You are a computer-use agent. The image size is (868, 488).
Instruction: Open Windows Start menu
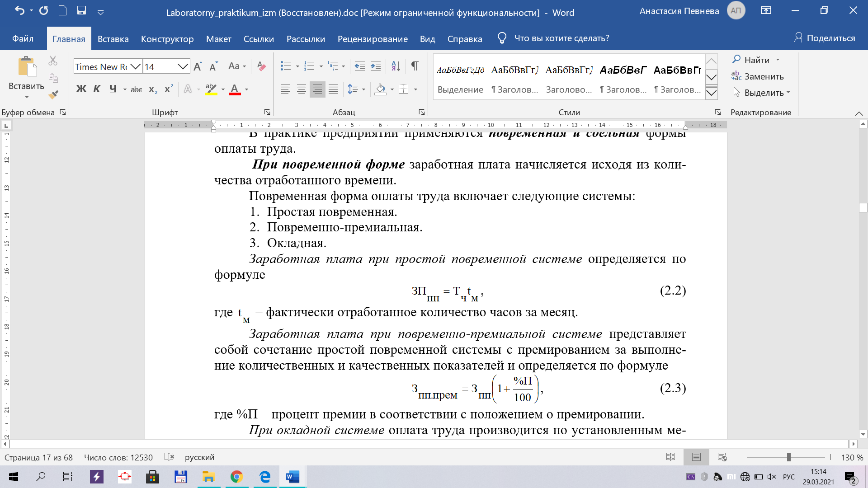point(14,476)
